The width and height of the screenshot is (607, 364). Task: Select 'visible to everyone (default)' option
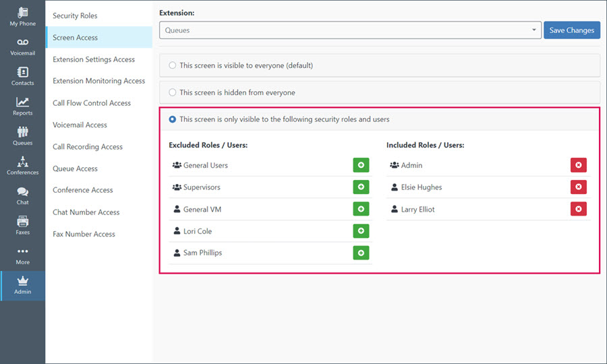click(172, 65)
